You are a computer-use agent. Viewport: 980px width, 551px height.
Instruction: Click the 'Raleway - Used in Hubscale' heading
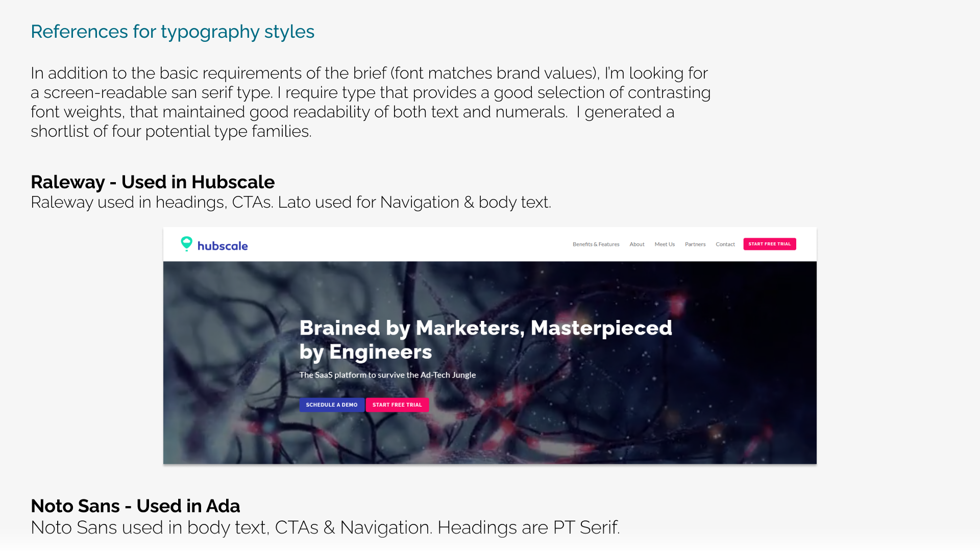153,182
